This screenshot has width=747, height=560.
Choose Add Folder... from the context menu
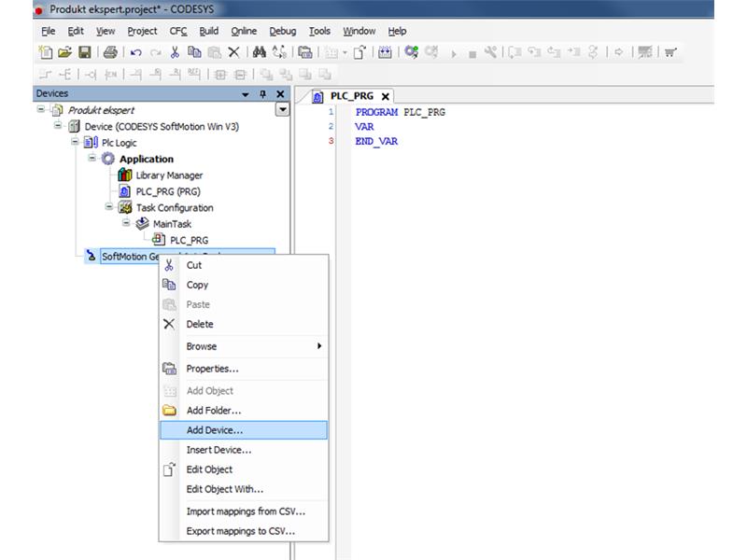244,411
